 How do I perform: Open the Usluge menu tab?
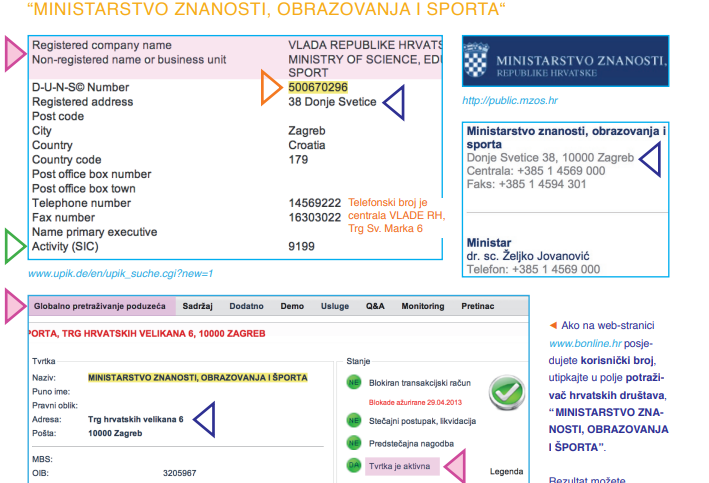[x=335, y=306]
